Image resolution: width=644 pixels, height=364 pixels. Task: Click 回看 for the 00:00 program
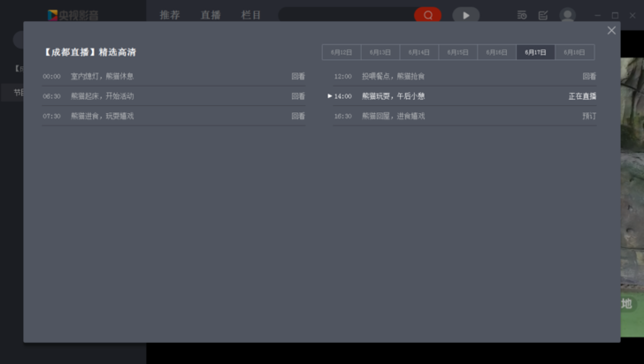pos(298,77)
